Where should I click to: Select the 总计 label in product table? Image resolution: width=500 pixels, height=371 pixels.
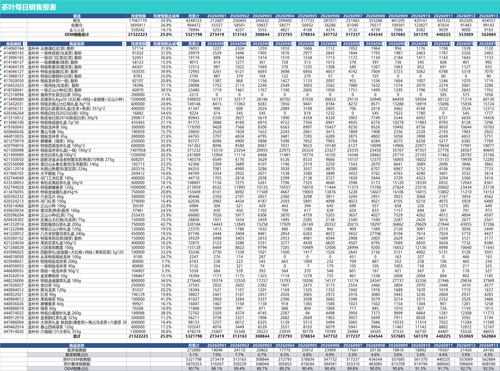click(77, 336)
